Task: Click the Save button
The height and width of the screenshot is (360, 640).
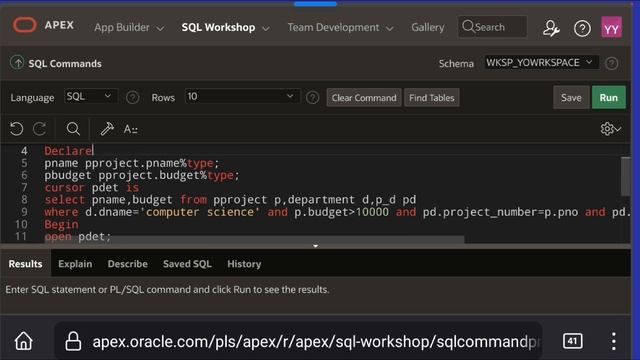Action: [571, 97]
